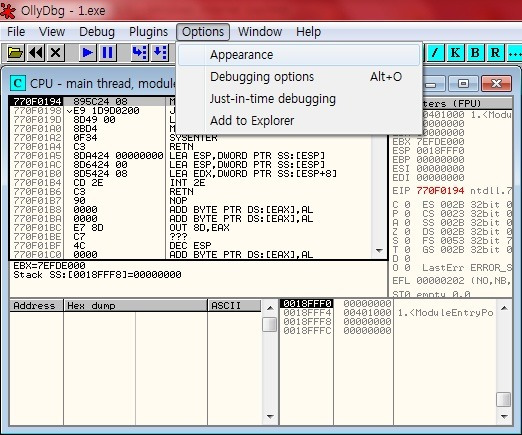Click disassembly pane scroll down arrow
Viewport: 522px width, 435px height.
[379, 250]
